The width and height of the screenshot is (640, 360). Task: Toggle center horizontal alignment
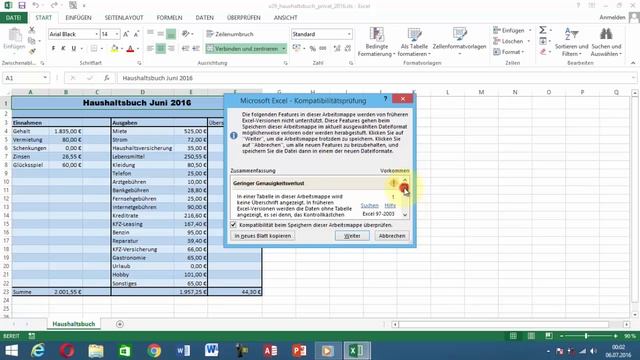(x=161, y=49)
